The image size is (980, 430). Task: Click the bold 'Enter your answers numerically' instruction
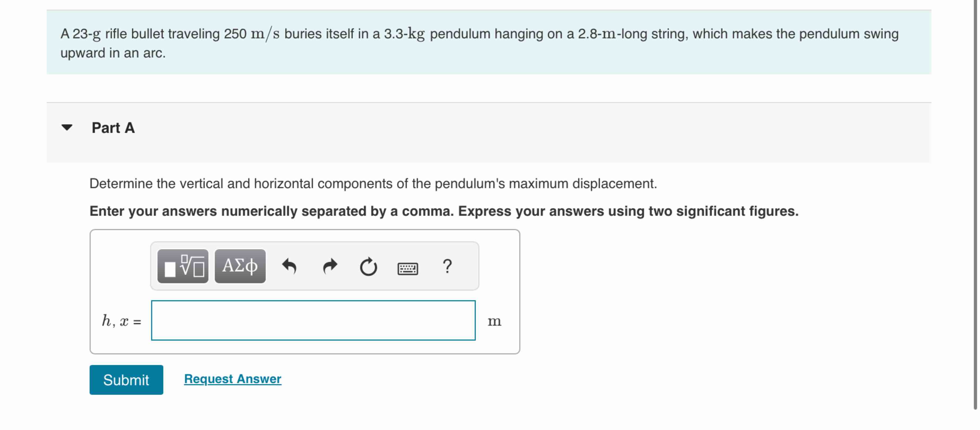tap(444, 211)
